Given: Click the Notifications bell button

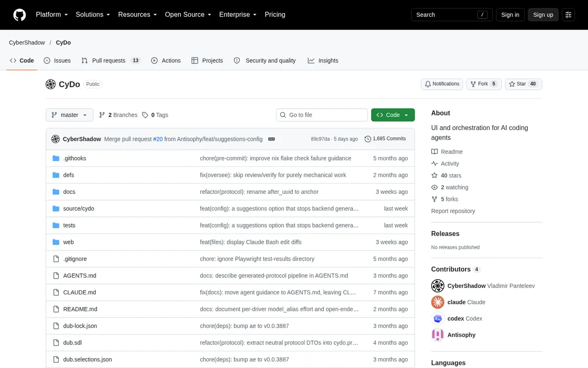Looking at the screenshot, I should pos(442,84).
